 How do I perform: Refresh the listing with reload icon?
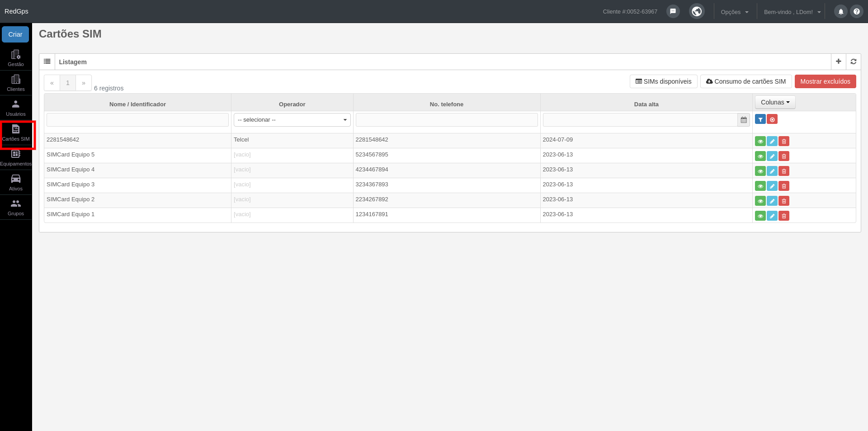tap(853, 62)
